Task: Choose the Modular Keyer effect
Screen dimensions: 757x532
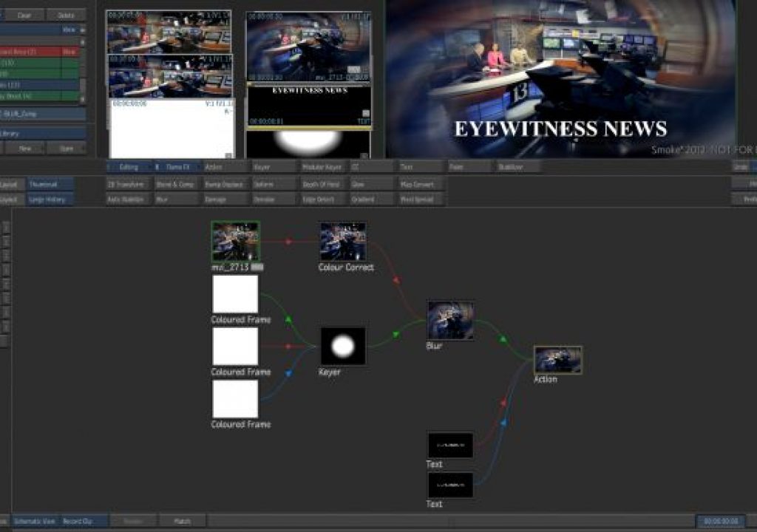Action: 323,167
